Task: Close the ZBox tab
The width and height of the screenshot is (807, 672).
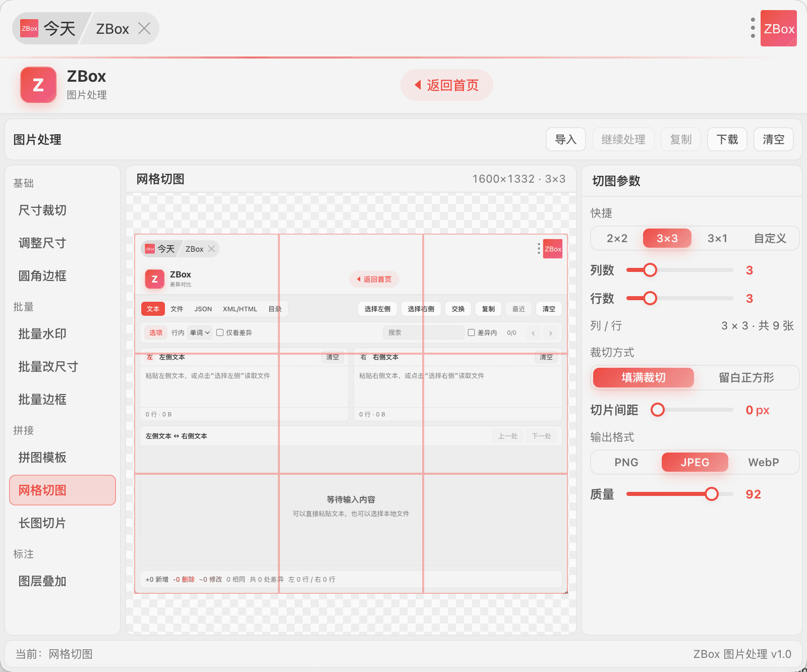Action: 144,28
